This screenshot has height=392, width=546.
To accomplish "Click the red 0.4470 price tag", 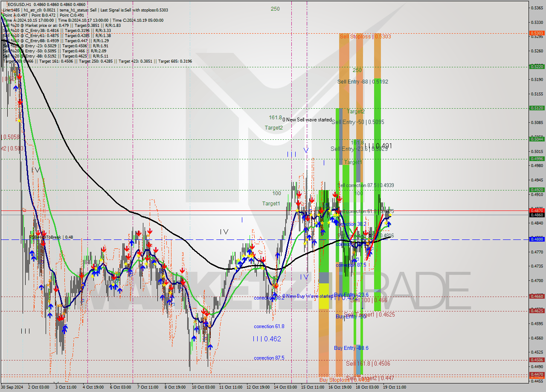I will [537, 374].
